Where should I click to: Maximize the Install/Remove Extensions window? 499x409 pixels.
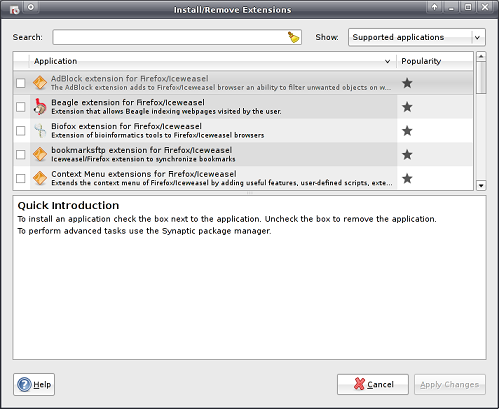pyautogui.click(x=468, y=7)
